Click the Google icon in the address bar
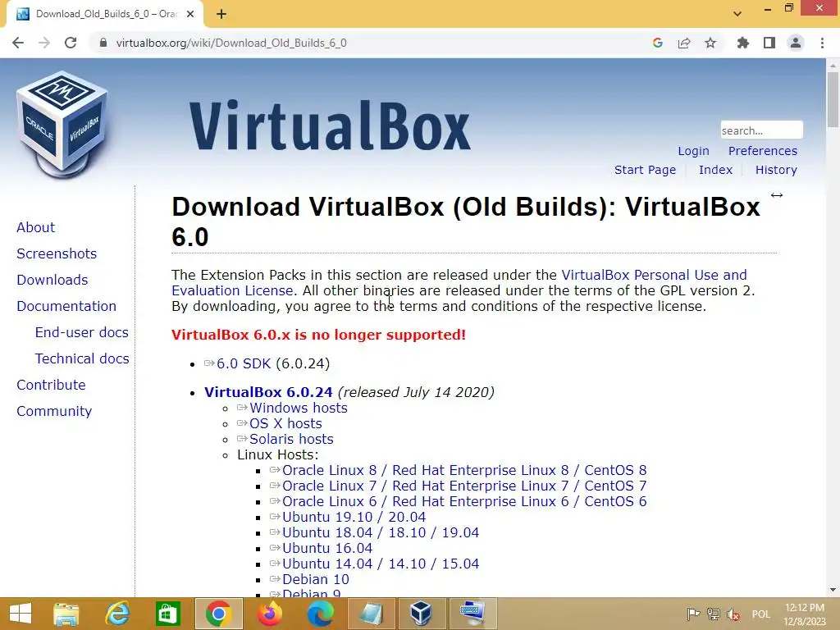 [x=658, y=43]
